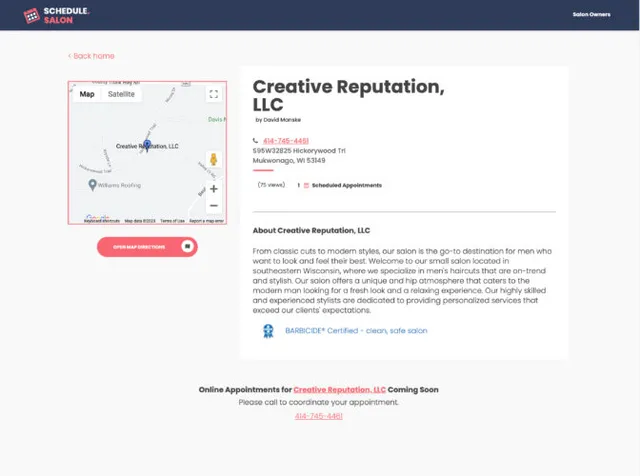Image resolution: width=640 pixels, height=476 pixels.
Task: Switch map to Map view
Action: [x=87, y=94]
